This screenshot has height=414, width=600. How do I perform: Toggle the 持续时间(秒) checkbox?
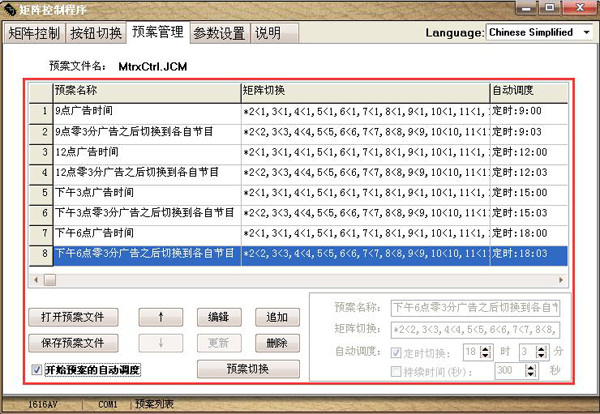(x=396, y=371)
